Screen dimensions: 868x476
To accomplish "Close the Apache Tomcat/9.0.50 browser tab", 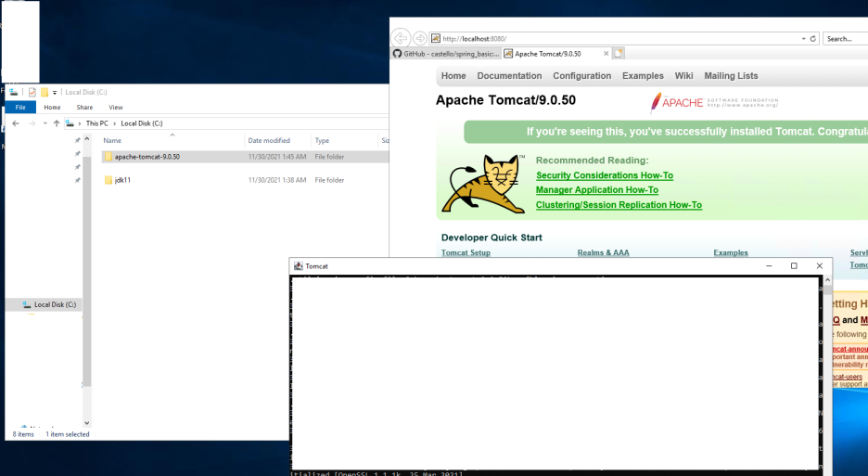I will click(x=606, y=54).
